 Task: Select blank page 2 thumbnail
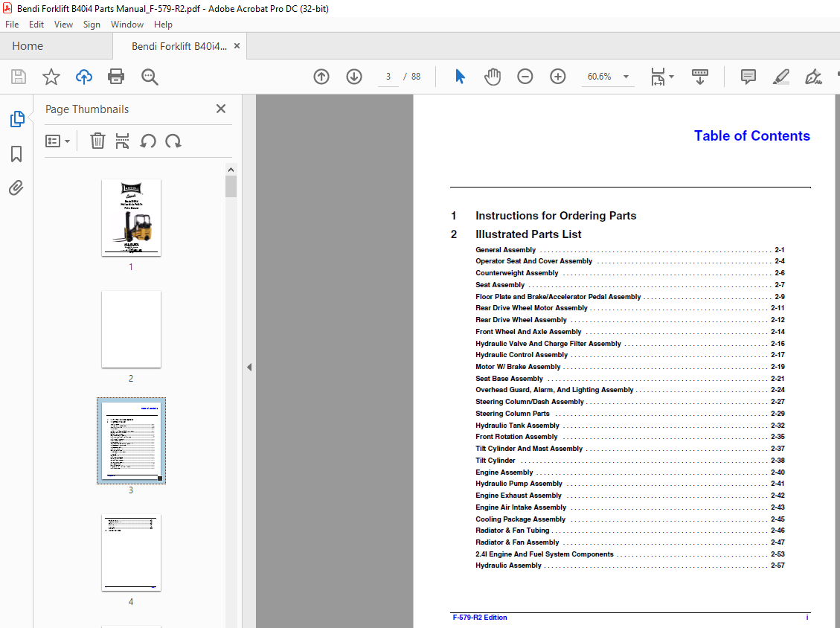(x=131, y=329)
